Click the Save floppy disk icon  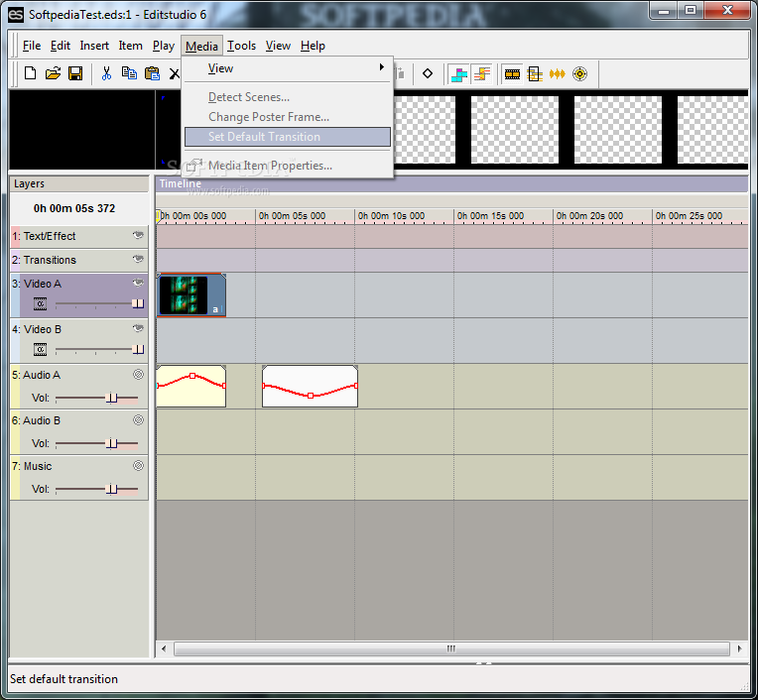pyautogui.click(x=75, y=73)
